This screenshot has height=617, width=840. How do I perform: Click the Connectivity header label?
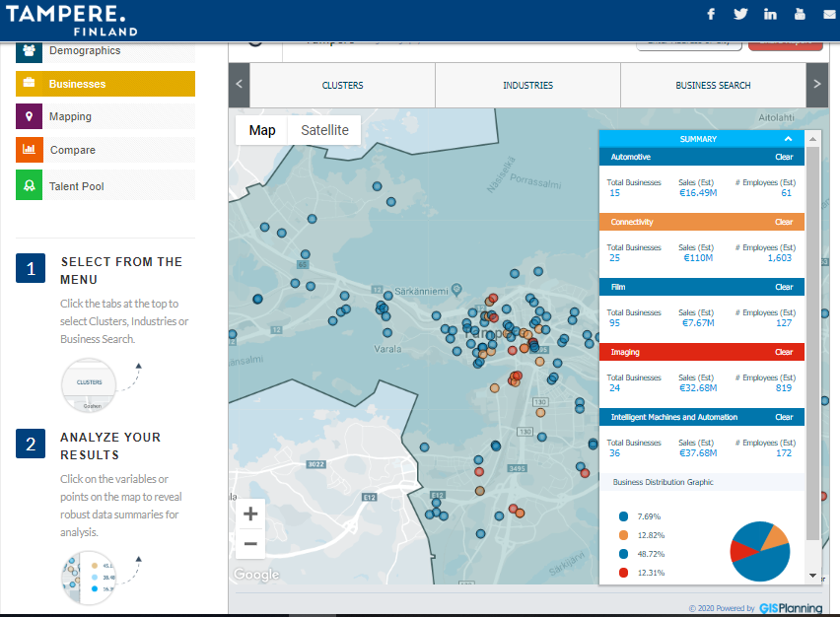632,222
